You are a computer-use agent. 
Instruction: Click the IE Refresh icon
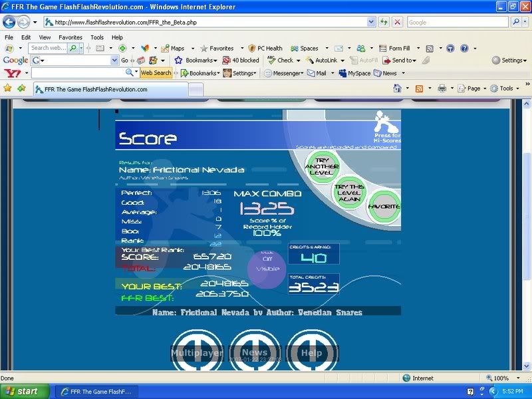384,22
